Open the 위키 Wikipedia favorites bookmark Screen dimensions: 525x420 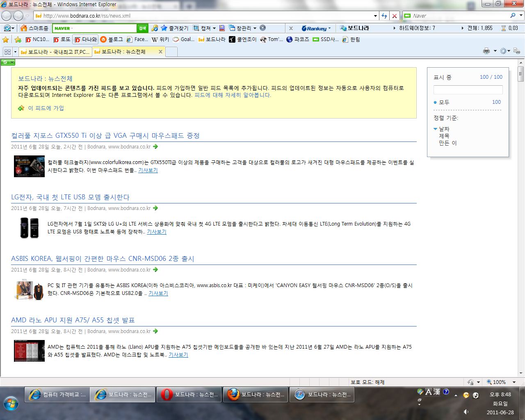[x=160, y=40]
